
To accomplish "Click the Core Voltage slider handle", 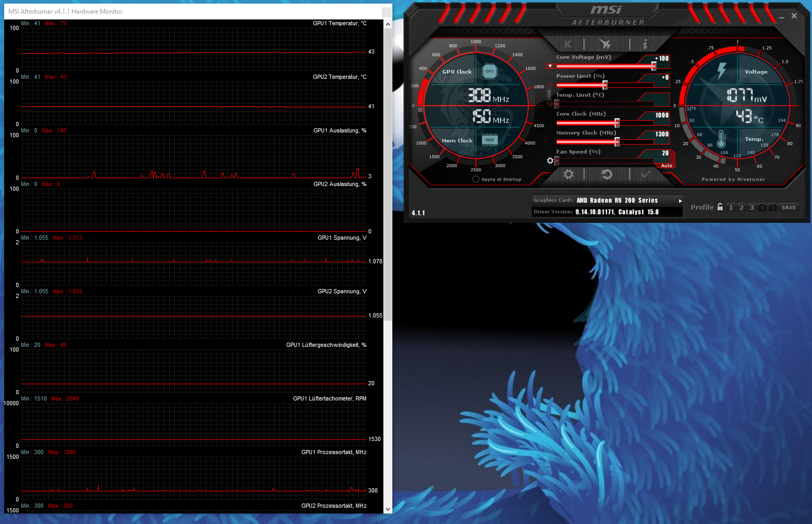I will click(653, 66).
